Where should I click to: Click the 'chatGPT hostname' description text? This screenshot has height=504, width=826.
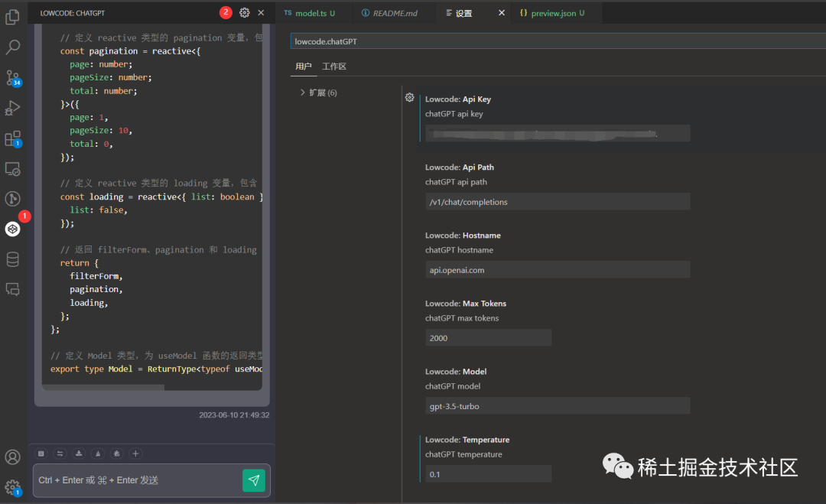tap(459, 249)
